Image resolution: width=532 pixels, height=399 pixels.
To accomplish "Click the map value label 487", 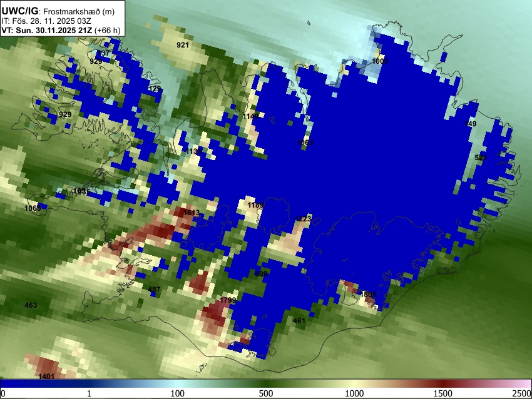I will 155,290.
